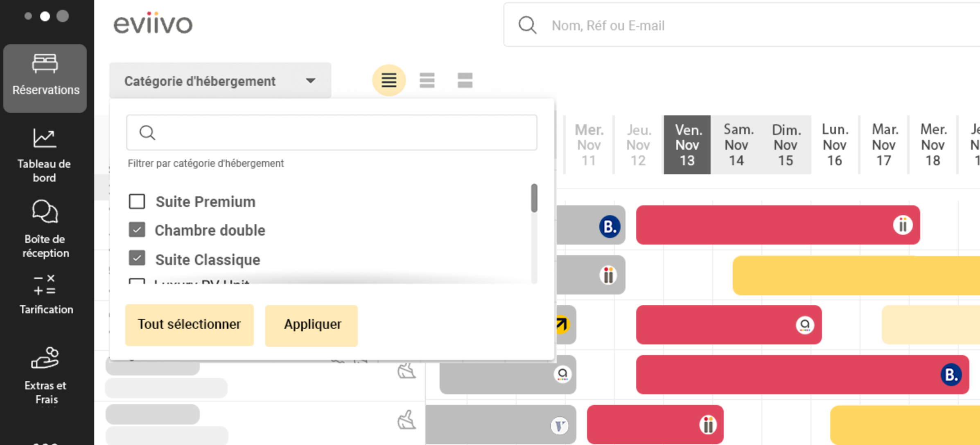Click the Catégorie d'hébergement dropdown arrow
The width and height of the screenshot is (980, 445).
coord(311,81)
